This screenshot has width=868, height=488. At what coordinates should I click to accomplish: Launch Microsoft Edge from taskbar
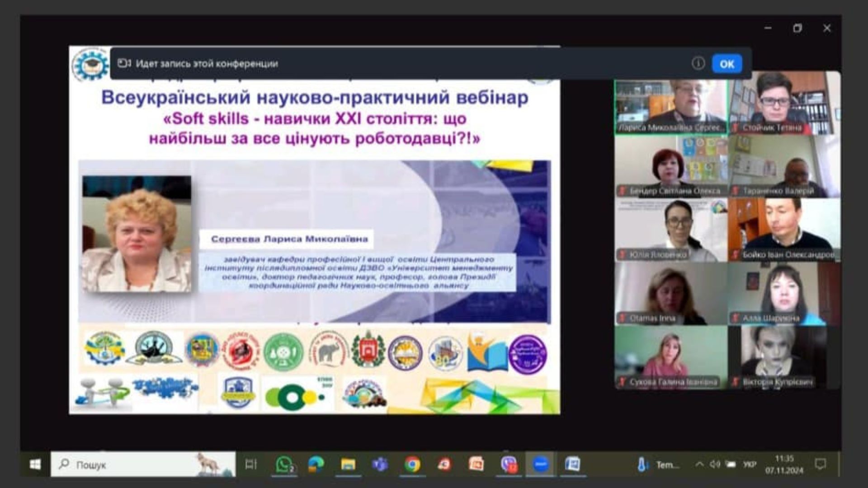316,465
